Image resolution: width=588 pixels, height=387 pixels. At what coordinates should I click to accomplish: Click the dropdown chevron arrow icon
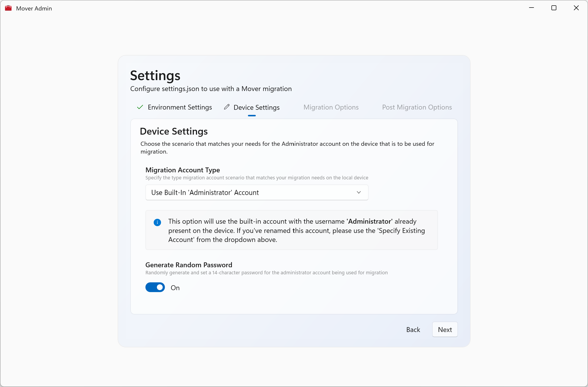click(x=359, y=192)
